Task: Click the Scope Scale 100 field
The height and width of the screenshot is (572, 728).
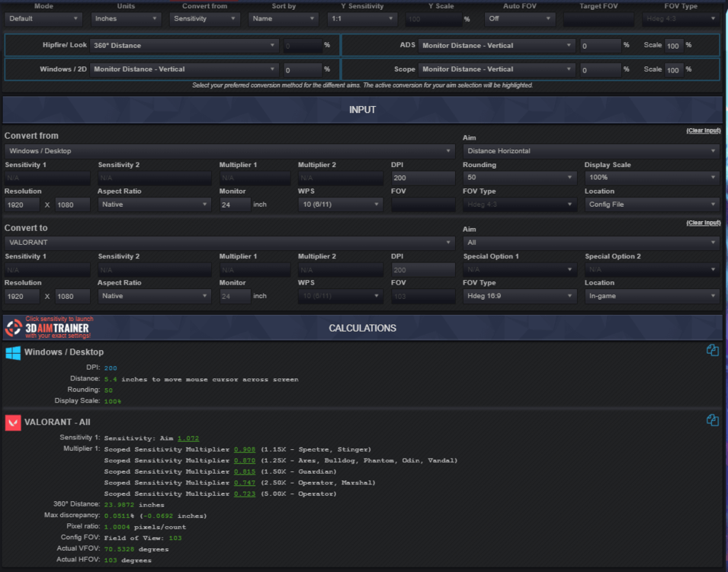Action: point(674,70)
